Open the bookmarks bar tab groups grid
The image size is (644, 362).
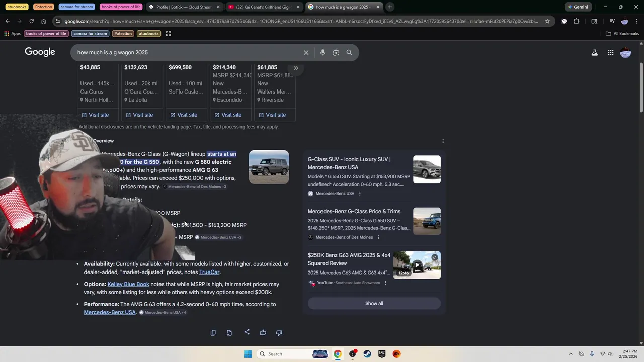[168, 34]
